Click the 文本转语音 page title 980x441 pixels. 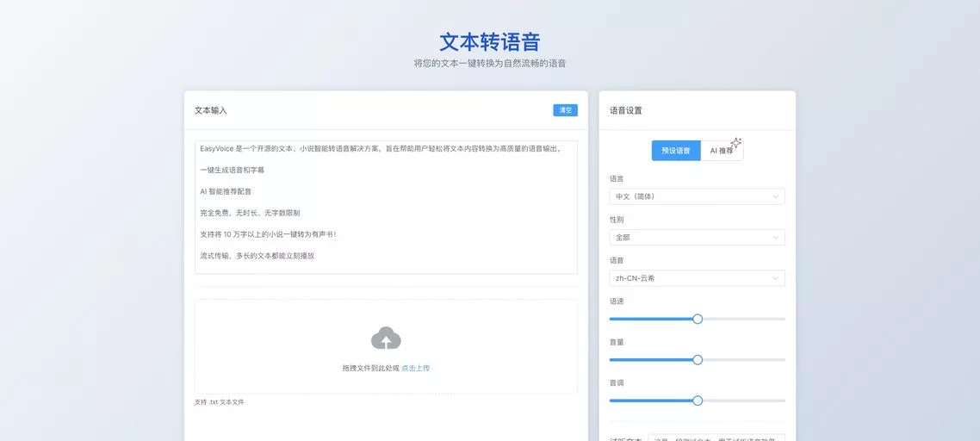(x=489, y=42)
